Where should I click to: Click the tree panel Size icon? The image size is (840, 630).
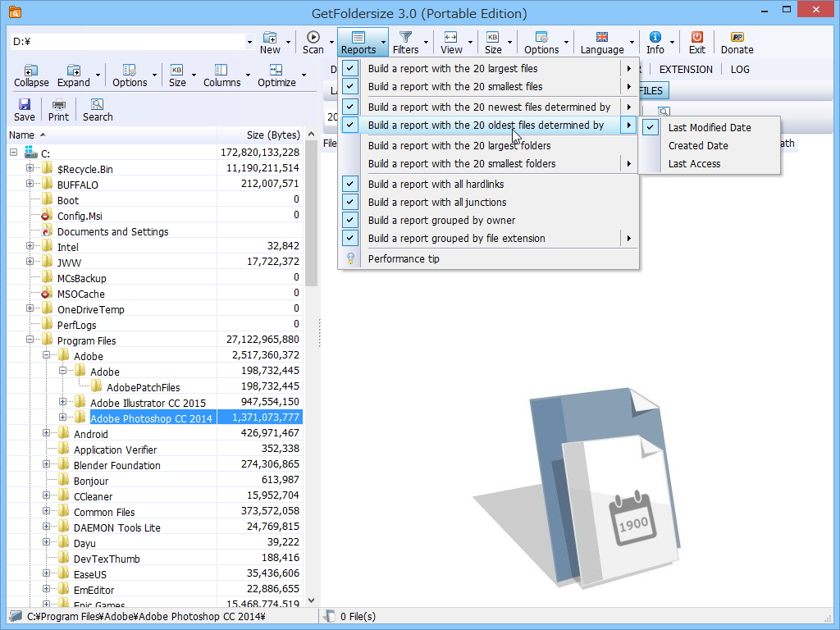(x=177, y=71)
